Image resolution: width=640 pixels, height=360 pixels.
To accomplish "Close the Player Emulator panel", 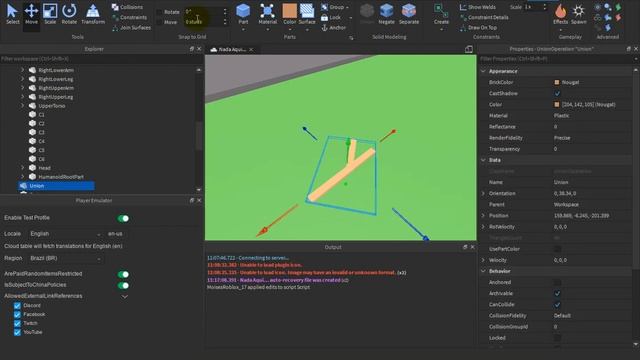I will tap(199, 200).
